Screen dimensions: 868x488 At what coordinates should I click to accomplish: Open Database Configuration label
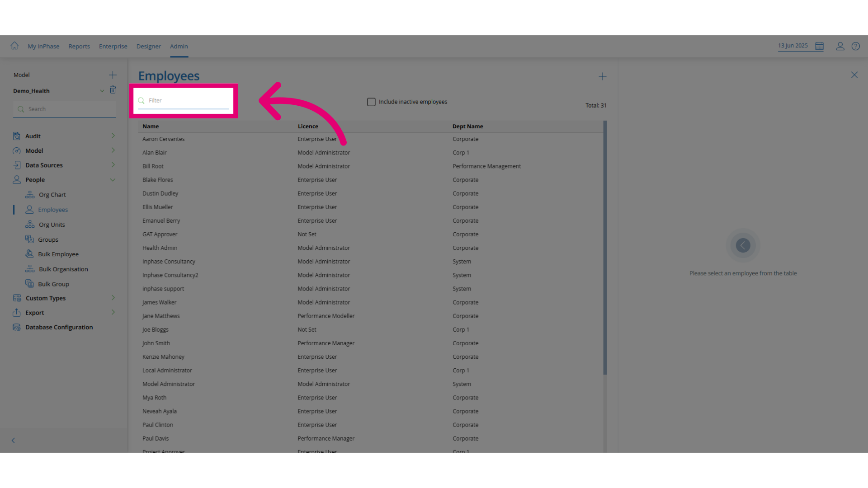point(59,327)
